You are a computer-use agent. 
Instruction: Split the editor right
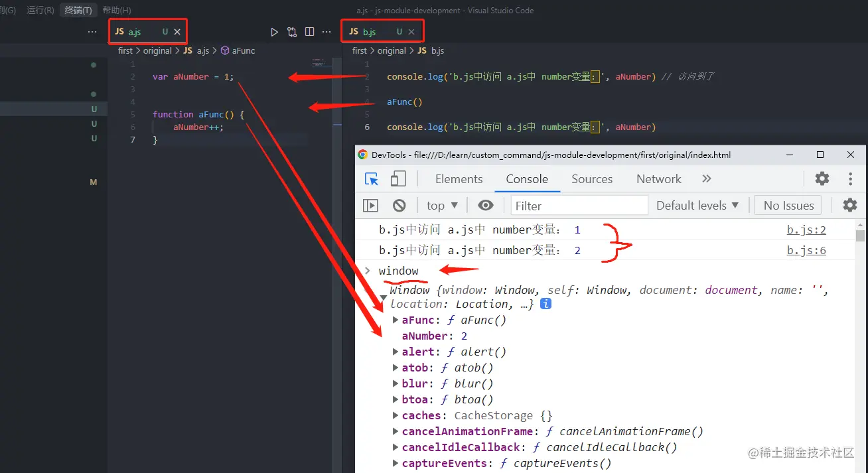(309, 32)
